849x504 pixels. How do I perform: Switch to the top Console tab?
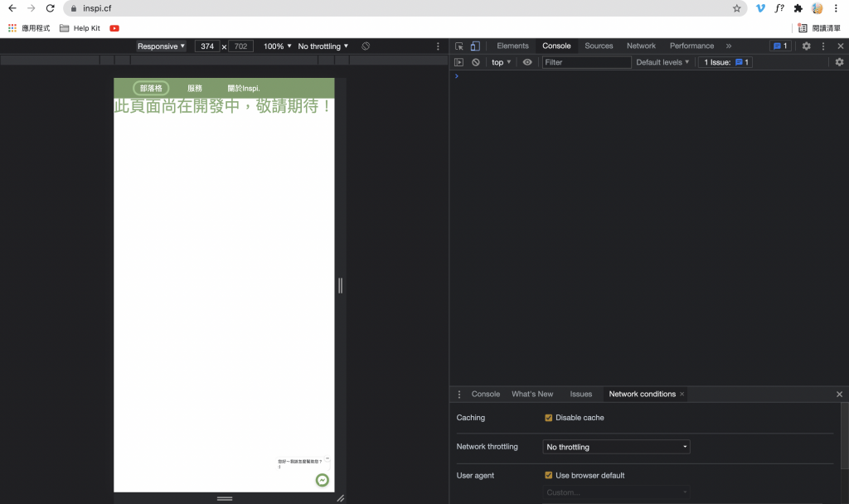click(x=556, y=46)
